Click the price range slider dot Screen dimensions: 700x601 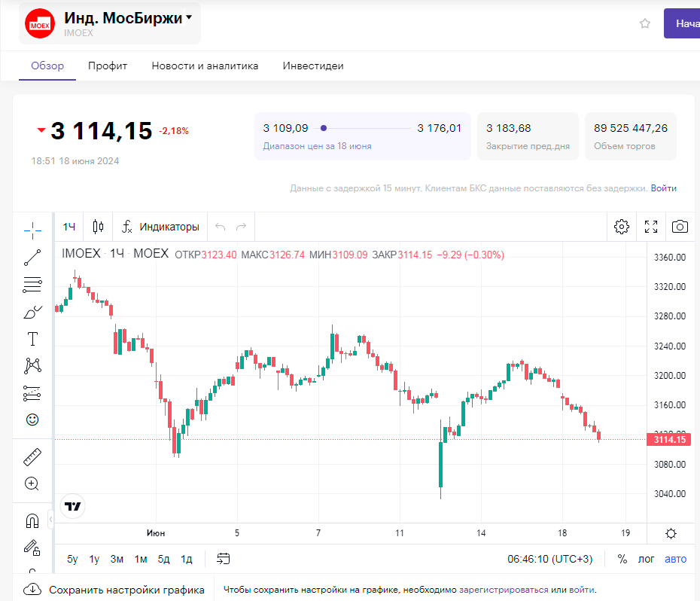click(324, 128)
